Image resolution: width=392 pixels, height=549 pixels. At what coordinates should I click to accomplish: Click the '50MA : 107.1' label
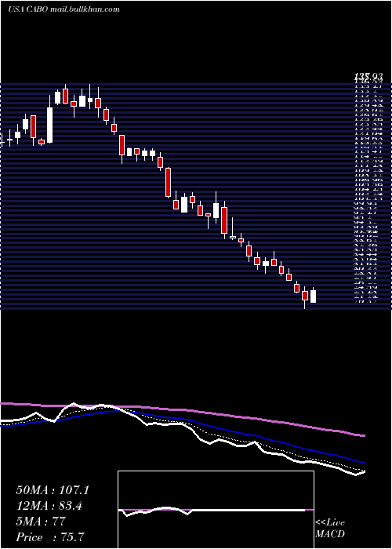coord(53,490)
